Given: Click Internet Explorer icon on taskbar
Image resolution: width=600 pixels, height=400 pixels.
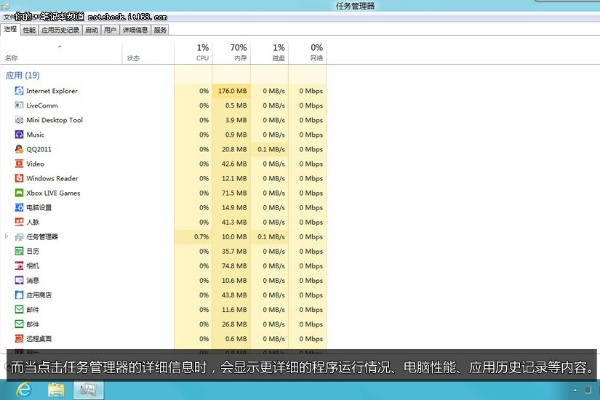Looking at the screenshot, I should (x=24, y=388).
